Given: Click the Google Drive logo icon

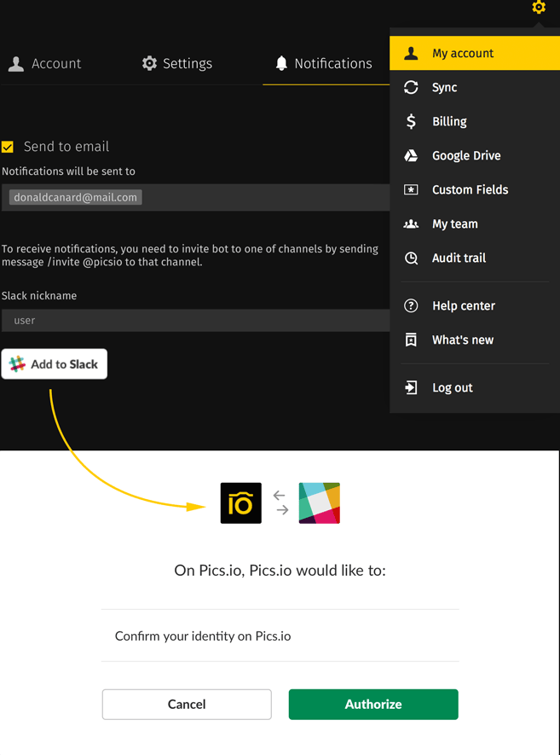Looking at the screenshot, I should (411, 155).
